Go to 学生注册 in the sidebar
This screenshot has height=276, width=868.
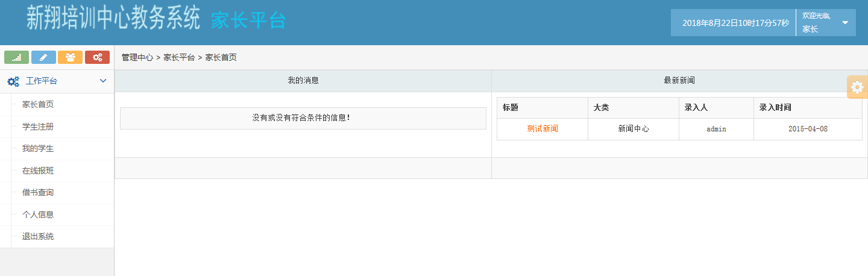pyautogui.click(x=38, y=127)
